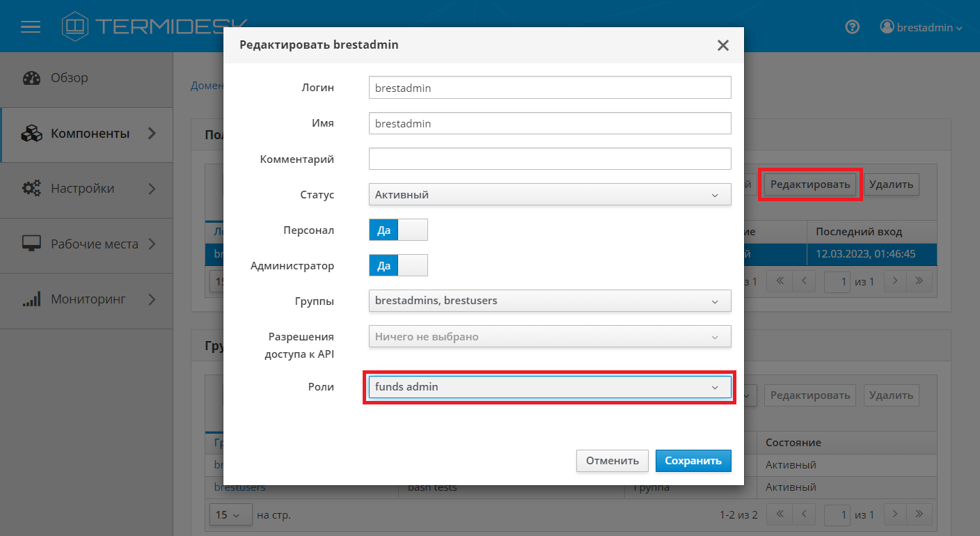Toggle the Администратор switch
The height and width of the screenshot is (536, 980).
[398, 265]
